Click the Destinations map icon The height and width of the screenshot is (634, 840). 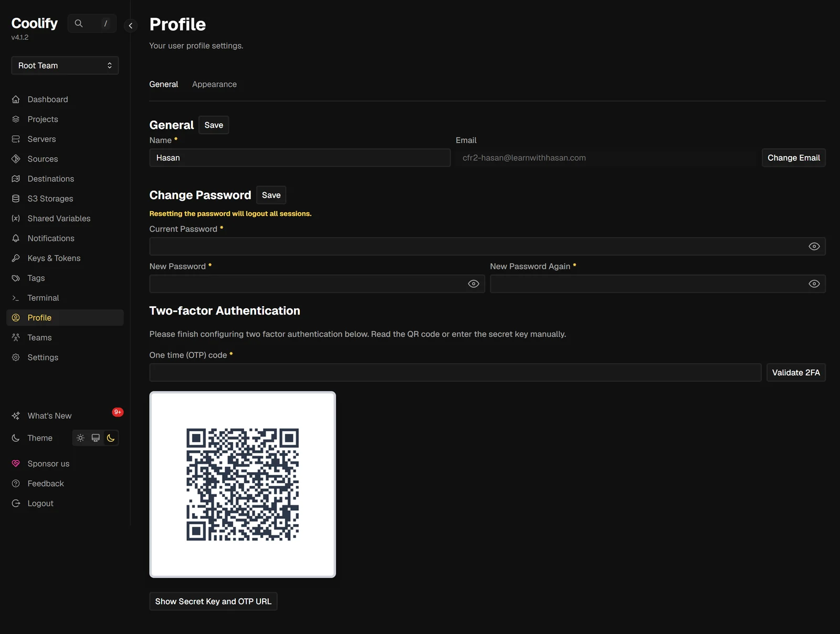16,179
